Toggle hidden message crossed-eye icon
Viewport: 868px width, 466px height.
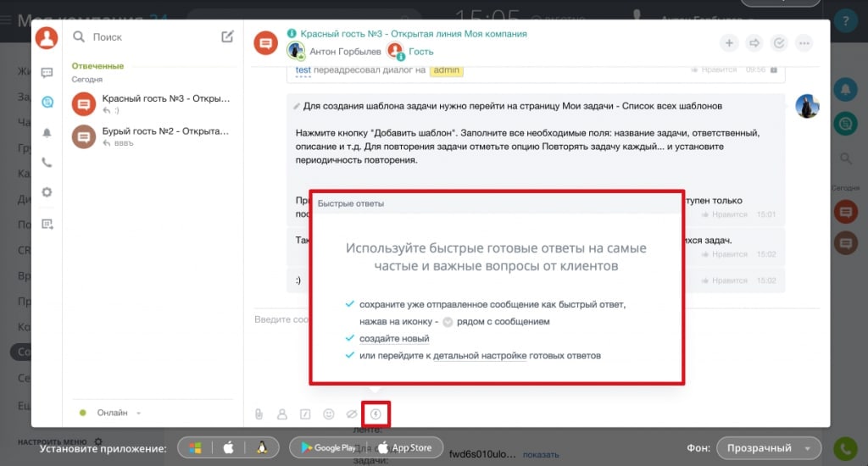point(352,414)
